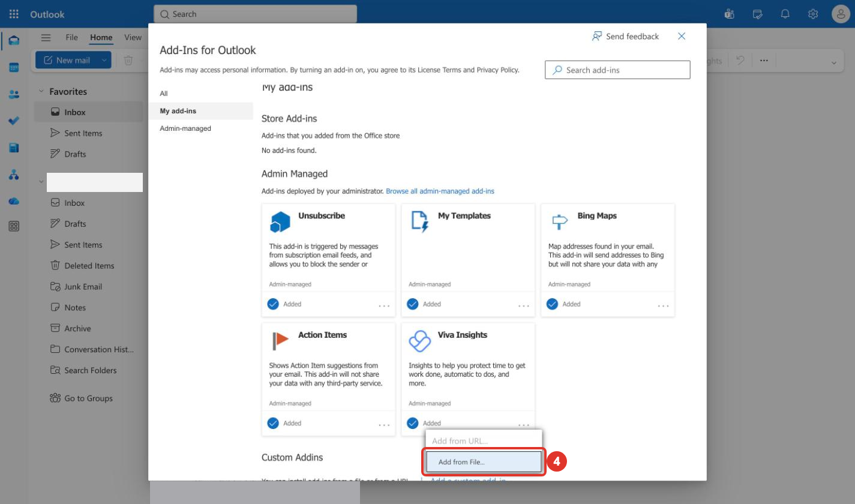Click Browse all admin-managed add-ins link
Screen dimensions: 855x504
(x=440, y=191)
